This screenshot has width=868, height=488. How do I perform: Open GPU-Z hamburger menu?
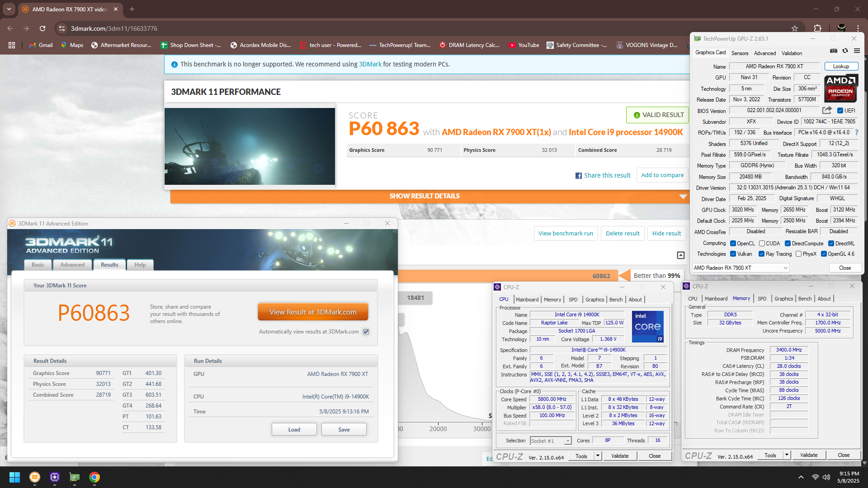(x=857, y=51)
